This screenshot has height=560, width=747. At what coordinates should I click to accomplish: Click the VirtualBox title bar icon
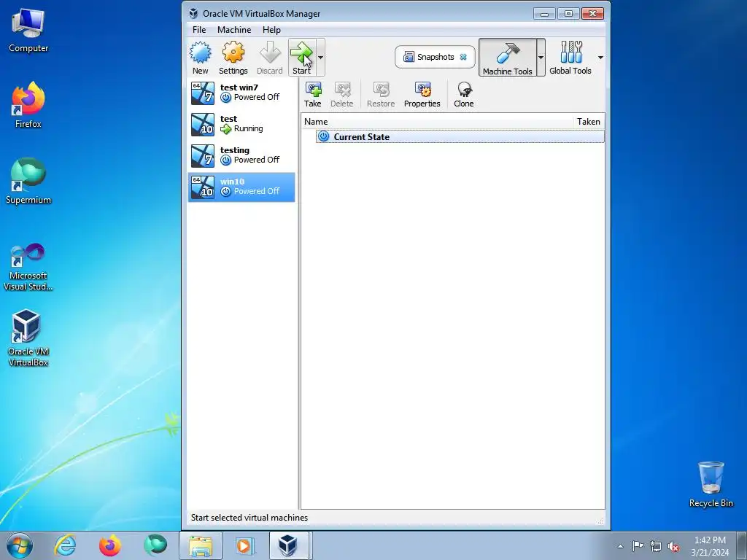pyautogui.click(x=193, y=13)
